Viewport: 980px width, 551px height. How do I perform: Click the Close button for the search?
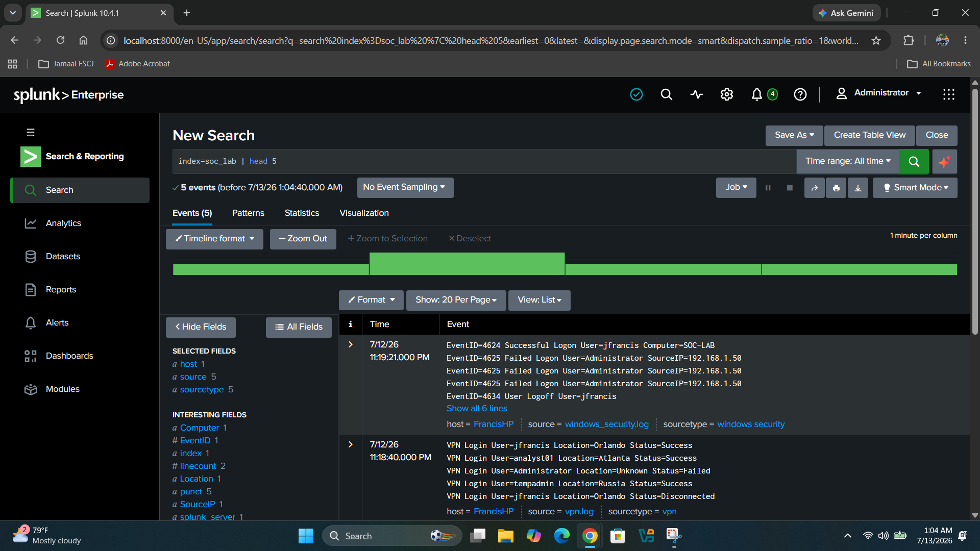pyautogui.click(x=937, y=135)
